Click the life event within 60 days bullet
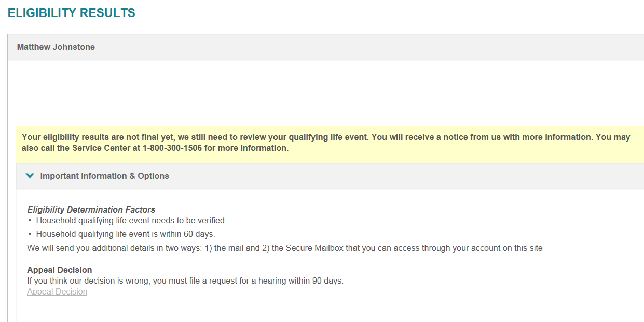The width and height of the screenshot is (644, 322). (125, 234)
